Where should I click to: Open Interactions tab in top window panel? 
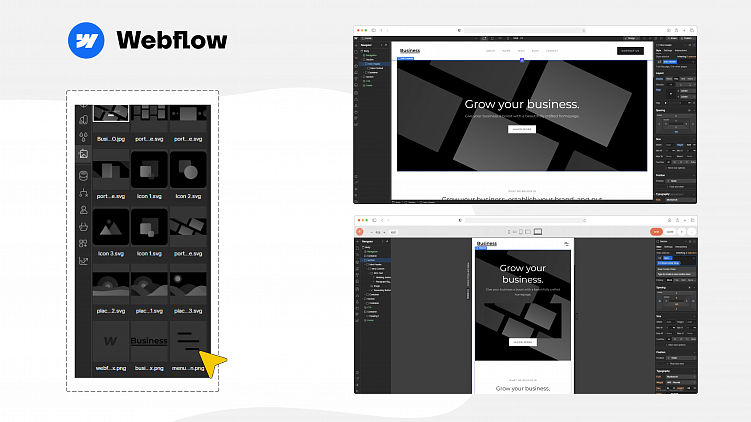681,50
